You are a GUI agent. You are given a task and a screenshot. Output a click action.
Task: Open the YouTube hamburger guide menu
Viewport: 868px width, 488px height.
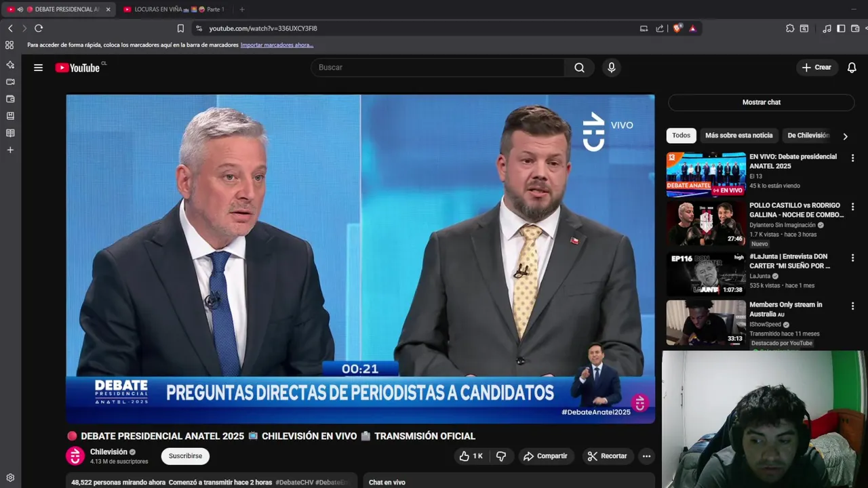[x=38, y=68]
